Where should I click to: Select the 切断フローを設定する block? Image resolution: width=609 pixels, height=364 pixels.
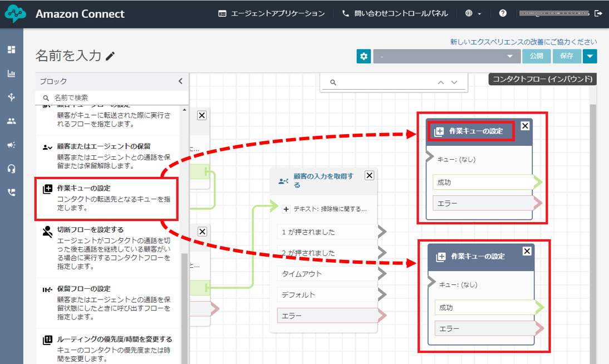[x=107, y=249]
